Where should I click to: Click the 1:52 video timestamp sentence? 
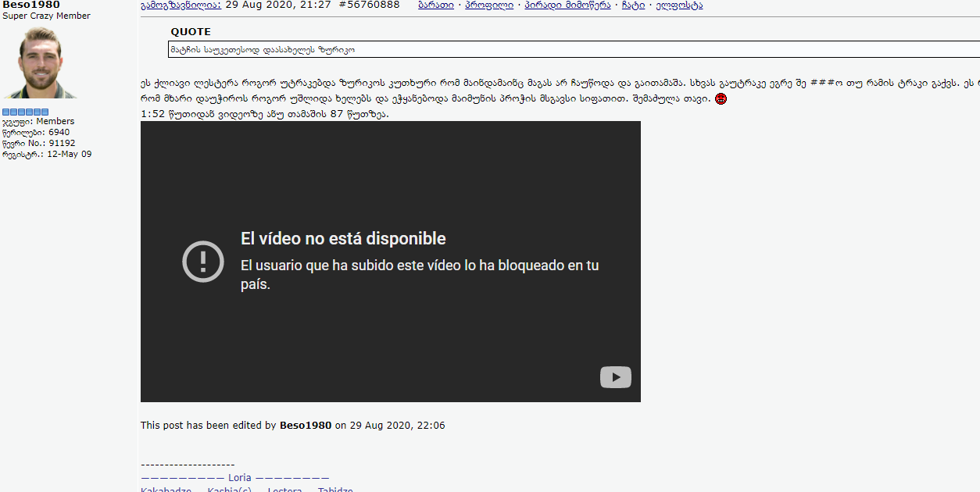click(264, 114)
